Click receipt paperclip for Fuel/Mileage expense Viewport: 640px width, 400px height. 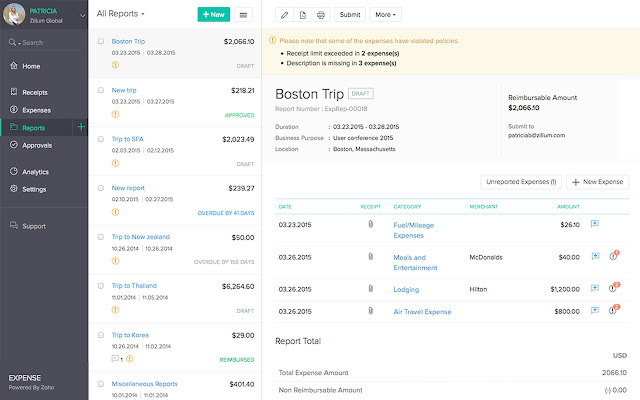coord(371,224)
